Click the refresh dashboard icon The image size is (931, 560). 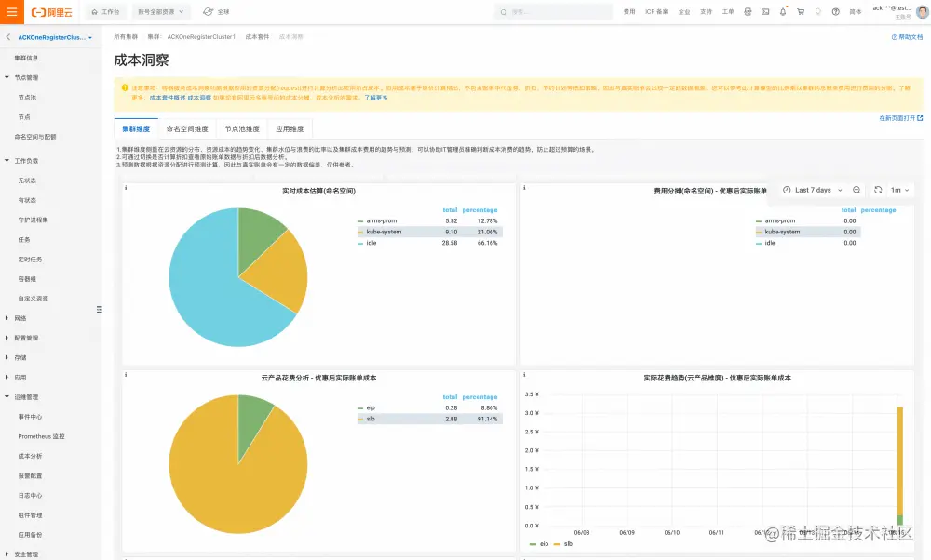878,191
